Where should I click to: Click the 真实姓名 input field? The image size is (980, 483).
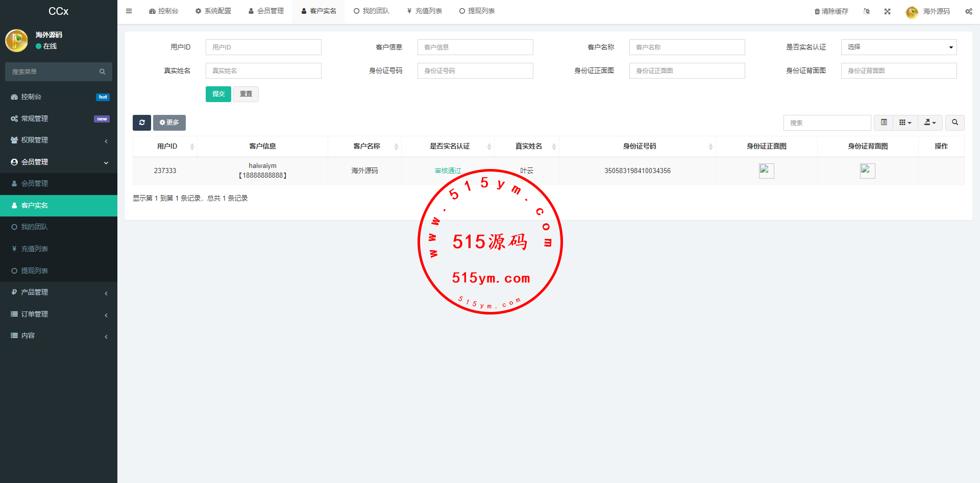point(263,70)
